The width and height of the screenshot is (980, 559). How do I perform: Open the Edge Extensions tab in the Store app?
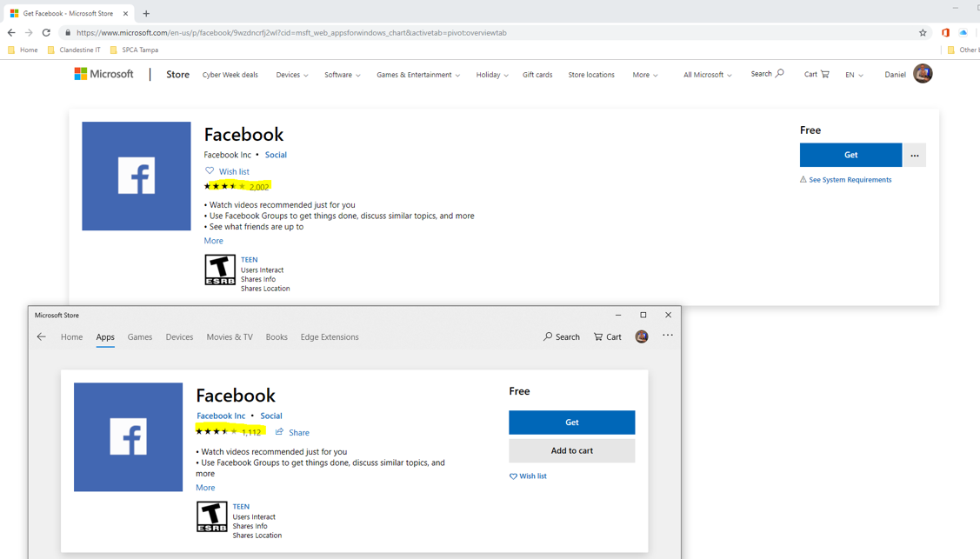coord(330,336)
